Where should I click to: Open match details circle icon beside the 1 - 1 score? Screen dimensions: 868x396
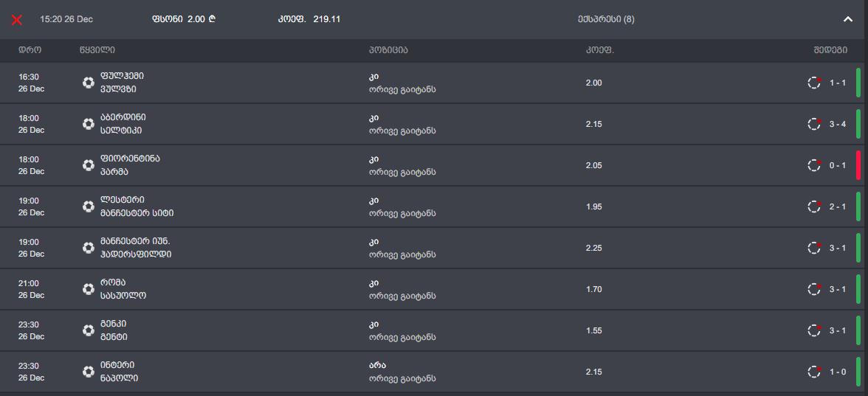(x=814, y=83)
